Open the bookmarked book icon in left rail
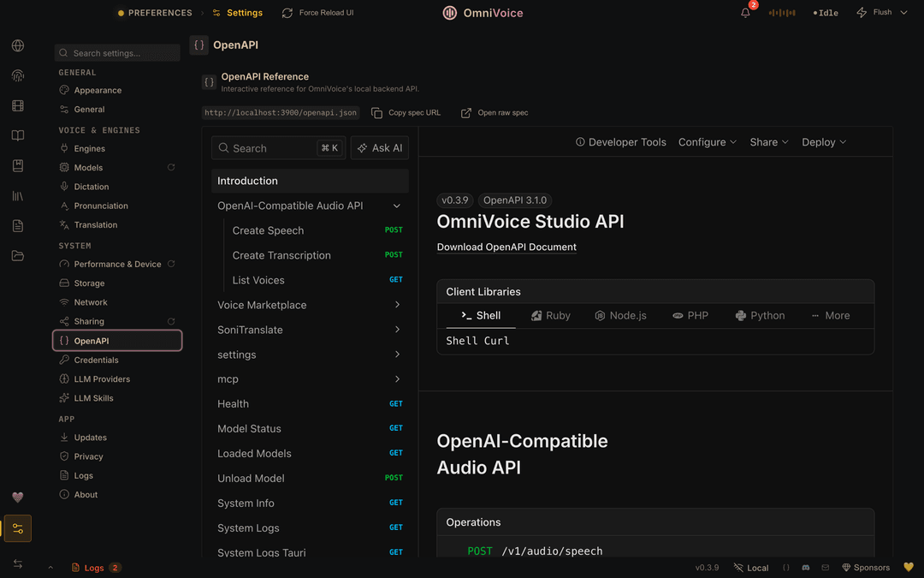 pos(18,166)
